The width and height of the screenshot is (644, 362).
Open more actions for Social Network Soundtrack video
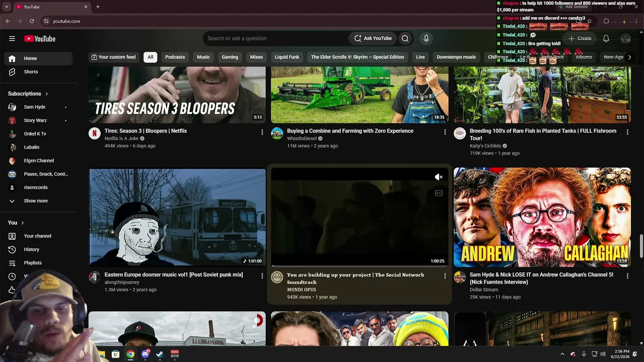click(x=444, y=276)
